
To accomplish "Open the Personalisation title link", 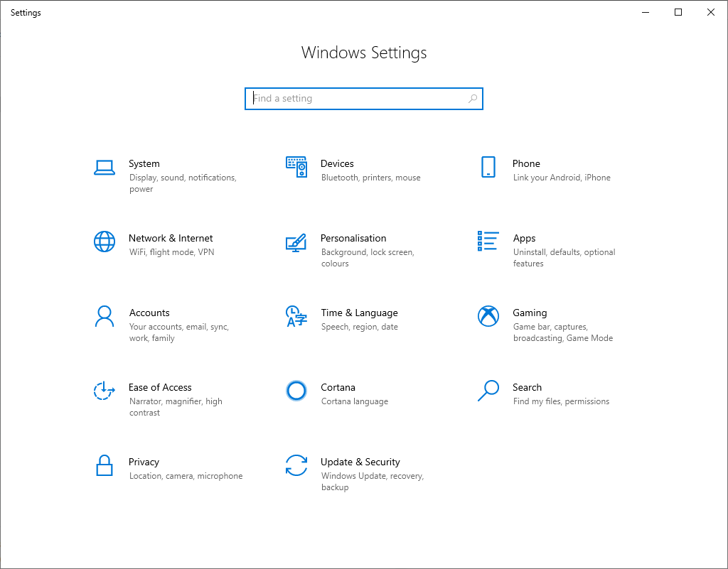I will tap(353, 239).
